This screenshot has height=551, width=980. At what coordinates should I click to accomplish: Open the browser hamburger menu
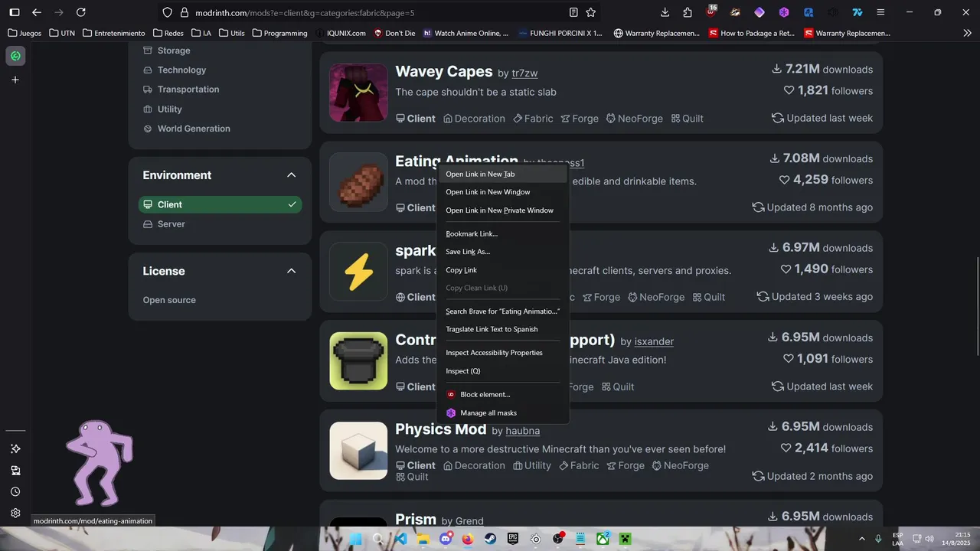pos(880,12)
